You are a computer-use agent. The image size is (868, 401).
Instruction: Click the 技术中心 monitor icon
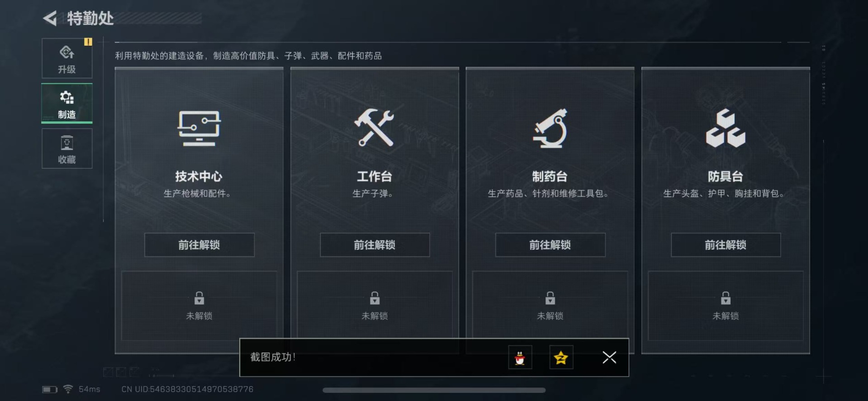pyautogui.click(x=199, y=128)
